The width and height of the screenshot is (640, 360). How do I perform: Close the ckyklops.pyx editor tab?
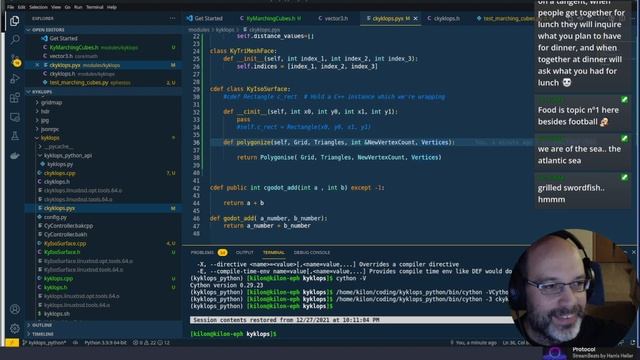click(416, 18)
